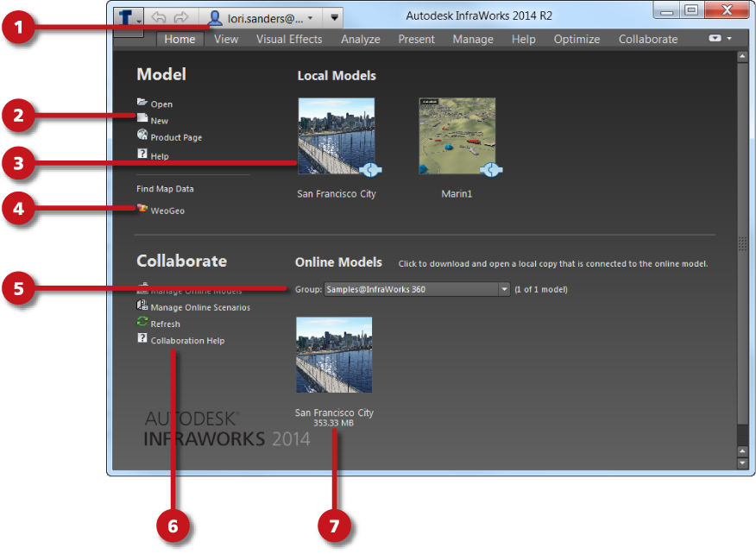The image size is (756, 554).
Task: Open local San Francisco City model thumbnail
Action: pos(336,136)
